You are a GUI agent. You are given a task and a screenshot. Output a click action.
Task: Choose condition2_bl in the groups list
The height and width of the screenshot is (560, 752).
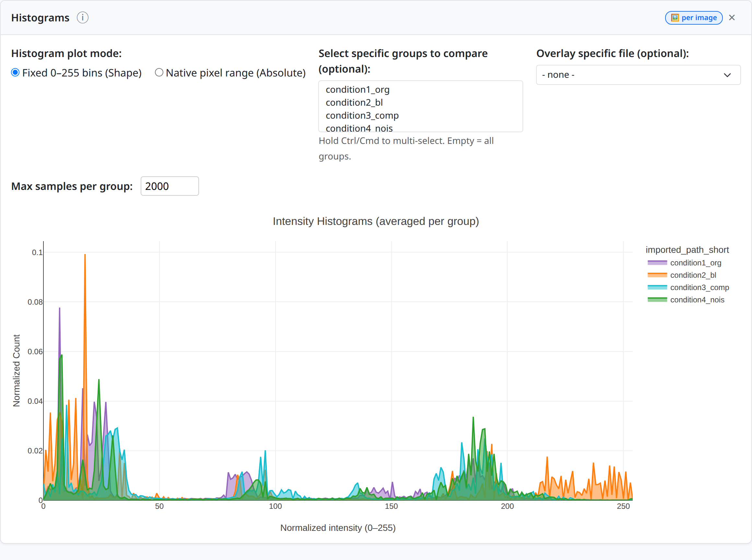(420, 102)
